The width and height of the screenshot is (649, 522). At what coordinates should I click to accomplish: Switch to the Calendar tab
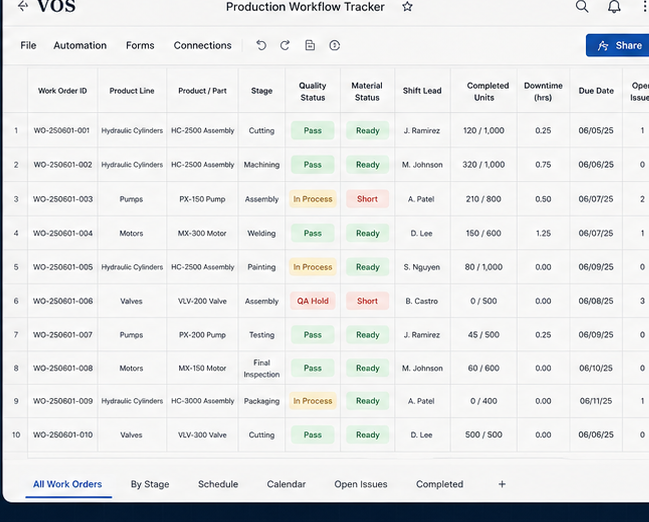point(286,484)
